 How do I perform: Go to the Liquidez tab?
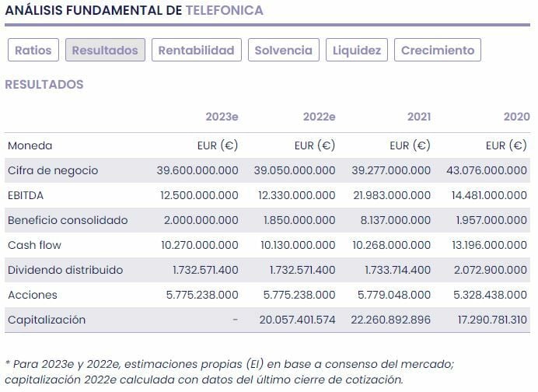click(357, 51)
